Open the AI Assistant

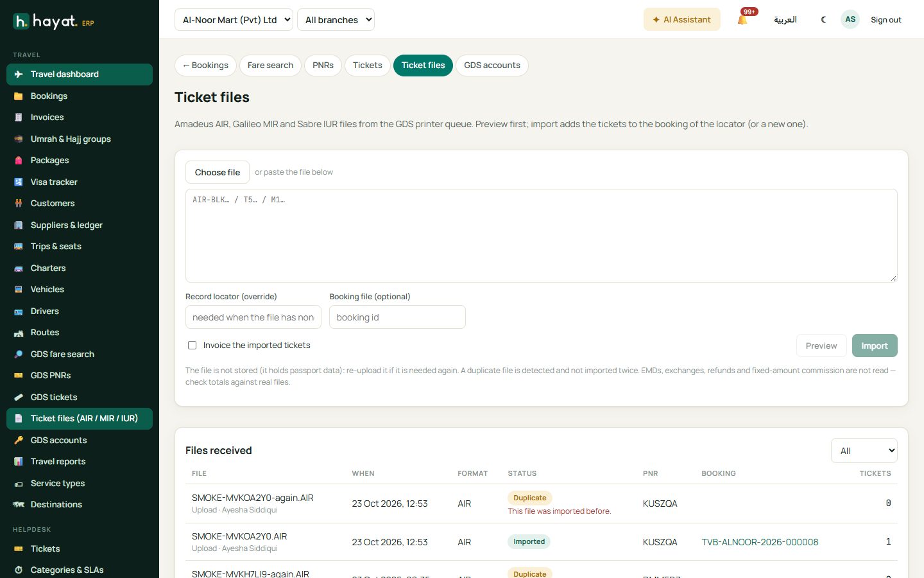pos(681,20)
